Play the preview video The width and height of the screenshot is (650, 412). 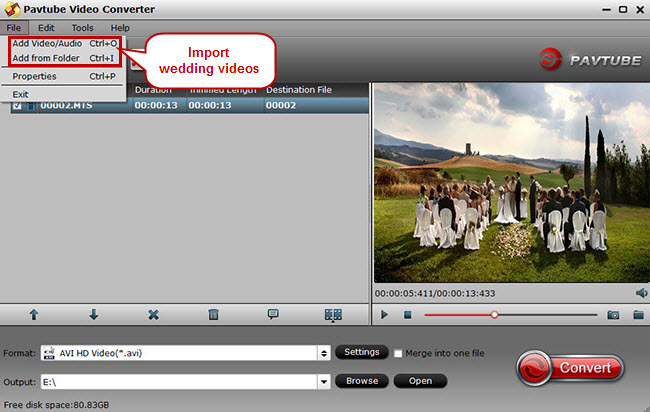click(384, 315)
